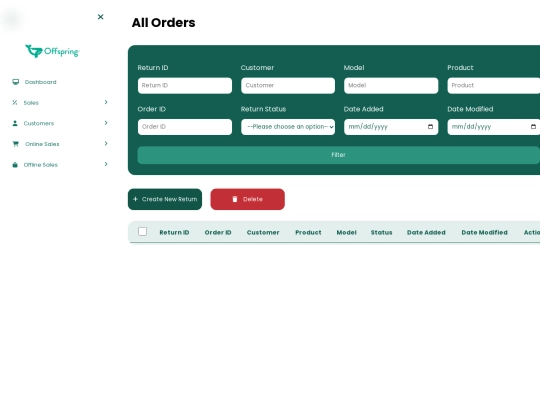540x405 pixels.
Task: Click the Offspring logo
Action: click(x=52, y=51)
